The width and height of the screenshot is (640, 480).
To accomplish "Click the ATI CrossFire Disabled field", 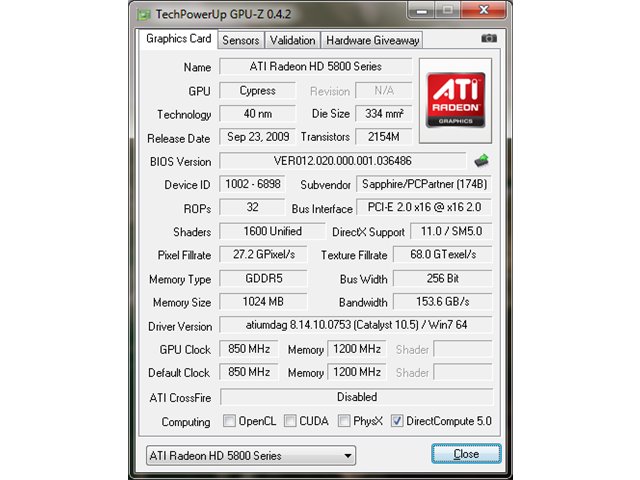I will [356, 397].
